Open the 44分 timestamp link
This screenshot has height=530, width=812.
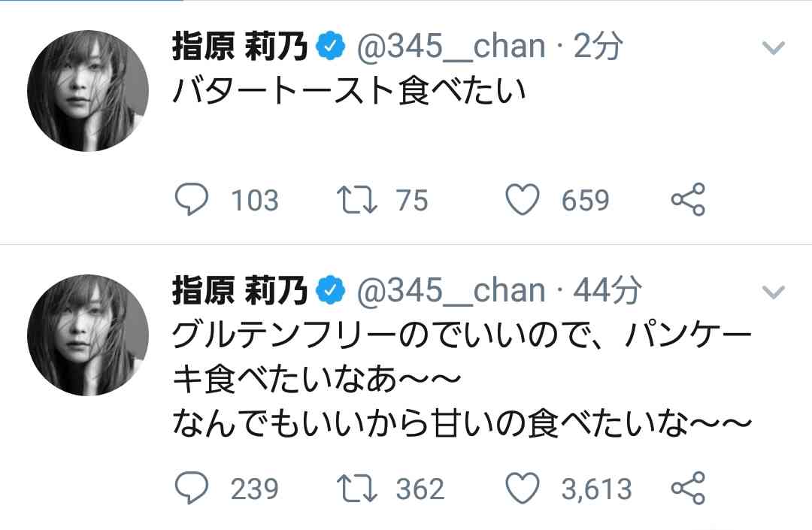607,290
